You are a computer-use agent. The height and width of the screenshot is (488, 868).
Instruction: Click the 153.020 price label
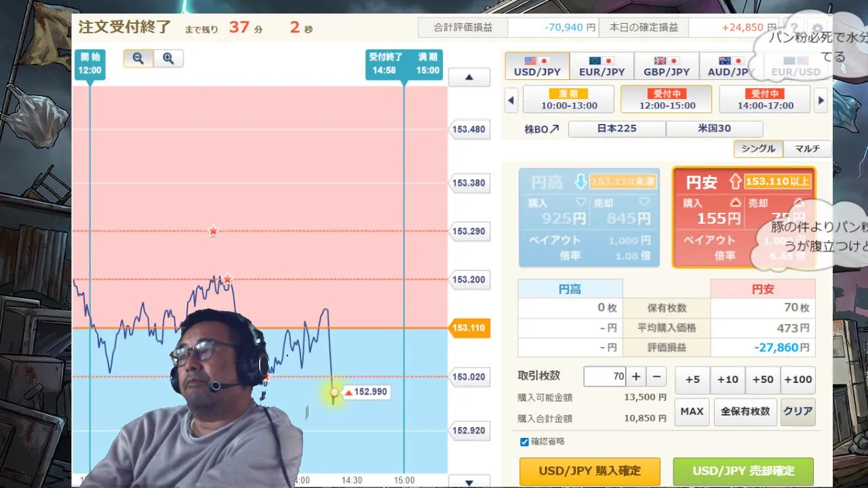[x=469, y=377]
